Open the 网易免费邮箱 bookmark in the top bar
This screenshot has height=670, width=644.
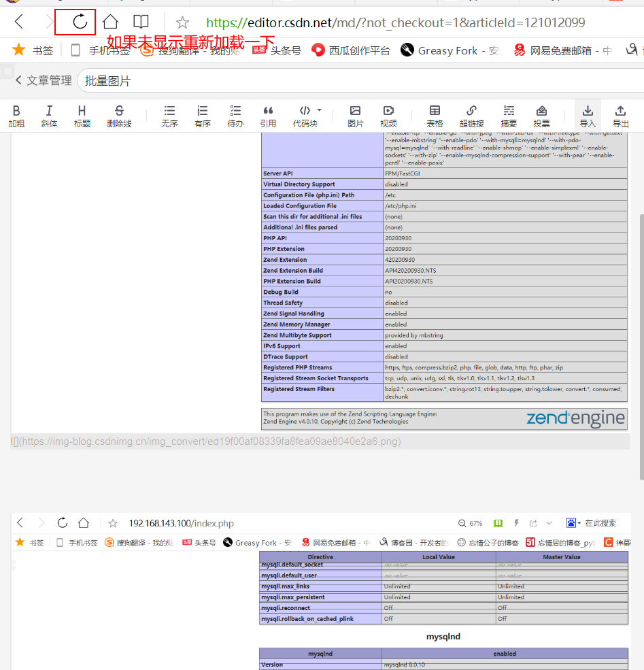pyautogui.click(x=562, y=50)
